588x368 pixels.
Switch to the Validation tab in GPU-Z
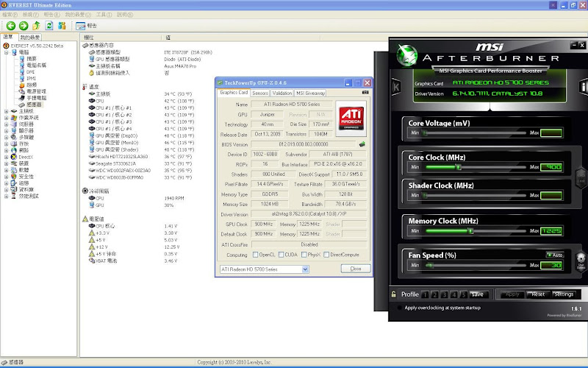(282, 93)
